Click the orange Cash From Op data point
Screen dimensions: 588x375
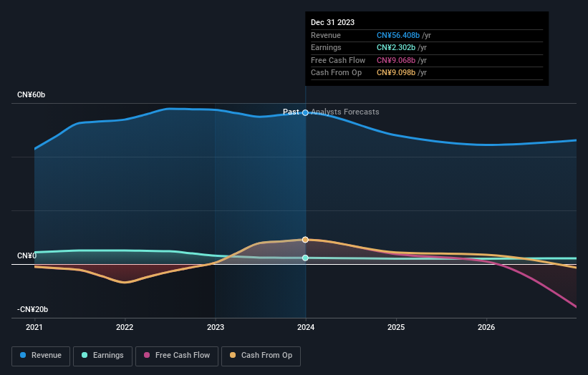click(x=305, y=240)
